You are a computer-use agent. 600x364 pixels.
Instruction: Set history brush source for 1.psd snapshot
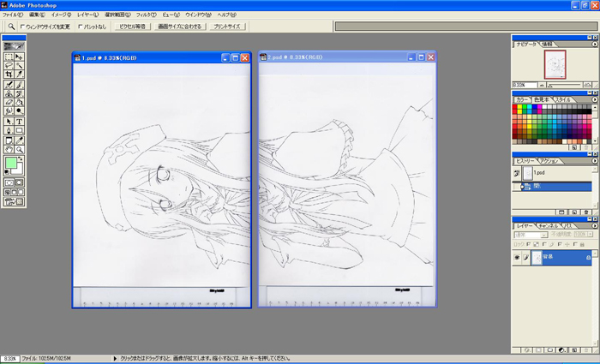pyautogui.click(x=517, y=173)
